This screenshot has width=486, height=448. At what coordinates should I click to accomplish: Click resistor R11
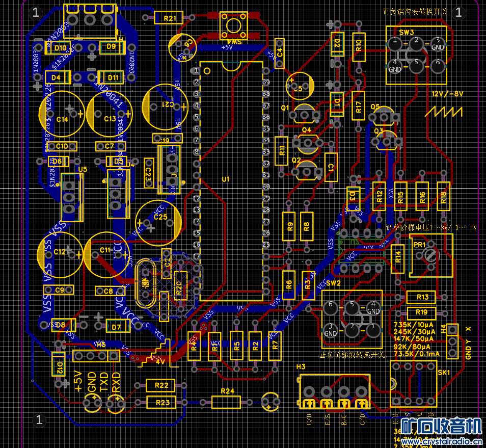point(281,151)
